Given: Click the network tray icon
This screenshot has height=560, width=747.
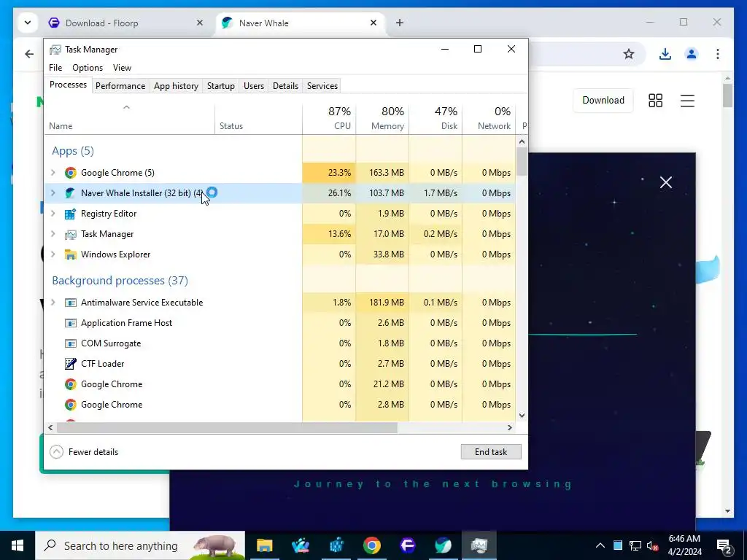Looking at the screenshot, I should tap(635, 545).
